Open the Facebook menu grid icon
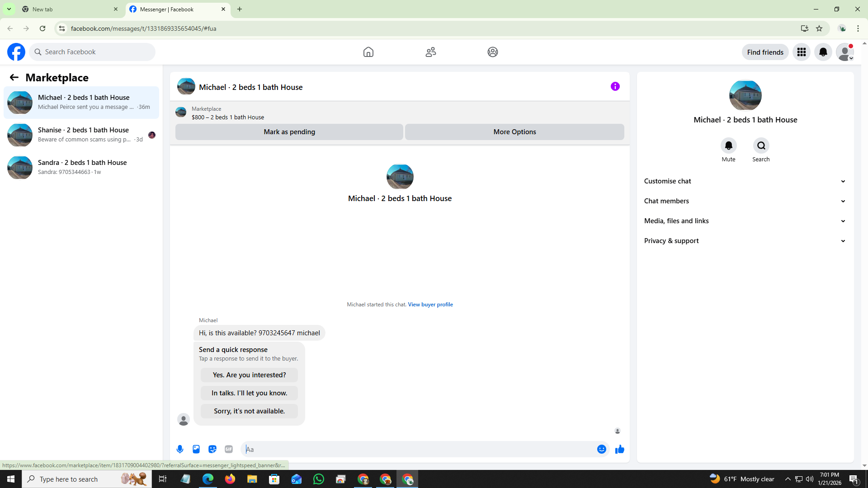The width and height of the screenshot is (868, 488). point(802,52)
